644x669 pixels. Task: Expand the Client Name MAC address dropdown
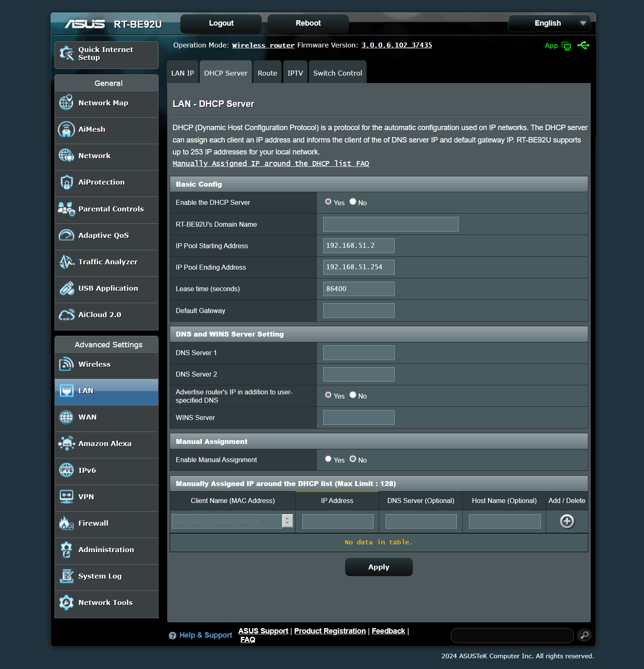coord(287,521)
